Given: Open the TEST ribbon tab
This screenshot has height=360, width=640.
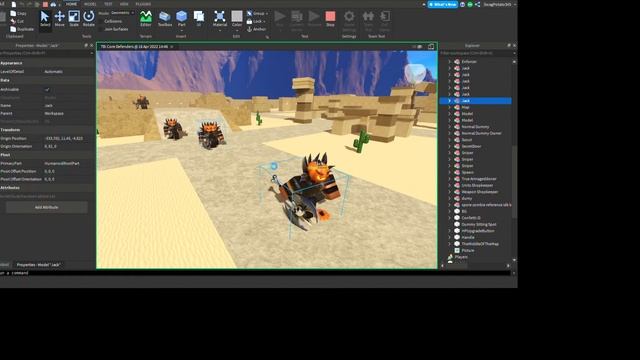Looking at the screenshot, I should coord(108,4).
